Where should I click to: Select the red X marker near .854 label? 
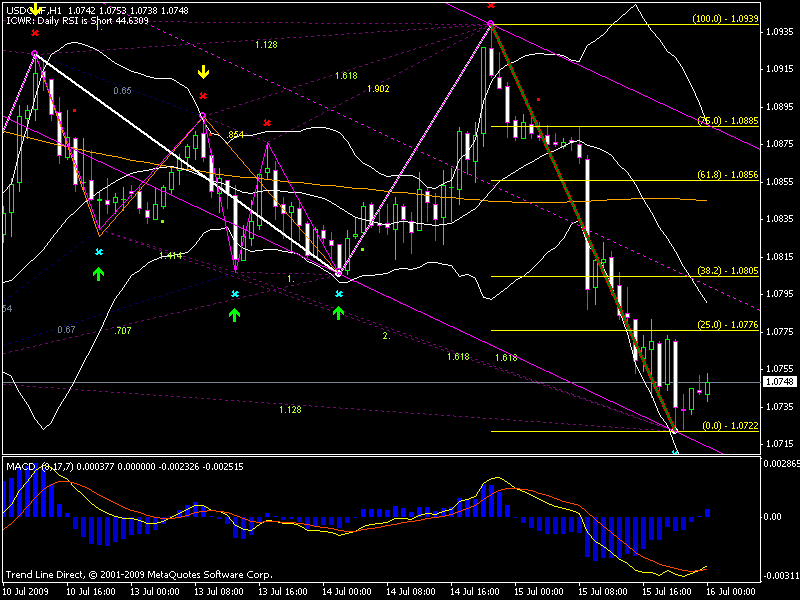point(267,122)
